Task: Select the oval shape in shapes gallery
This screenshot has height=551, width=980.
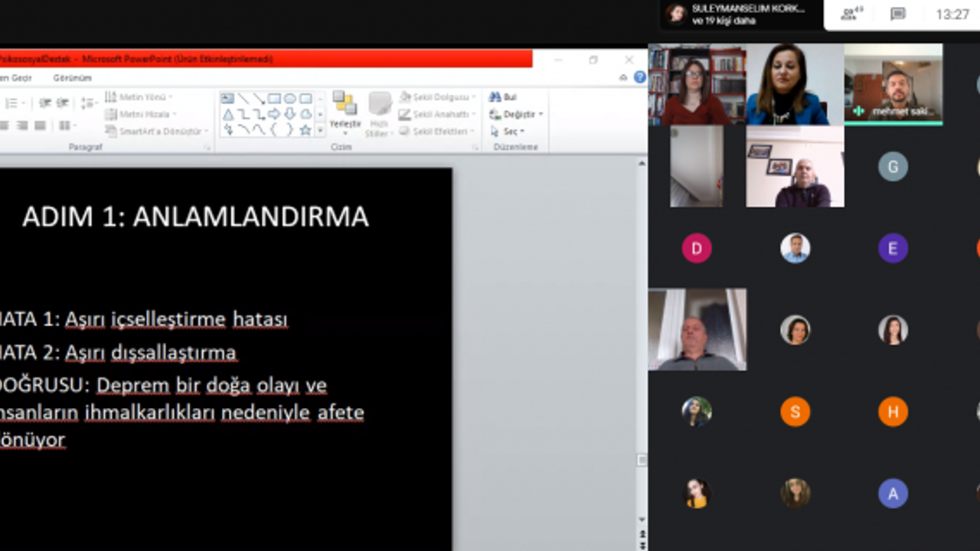Action: pos(290,99)
